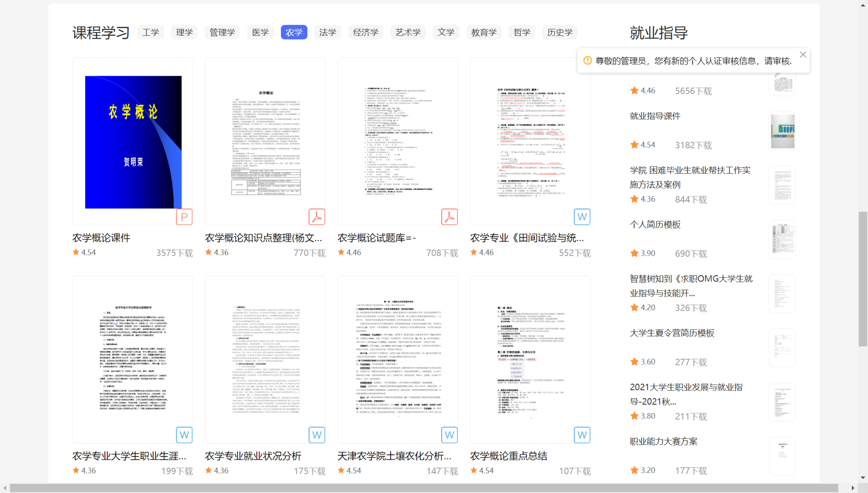This screenshot has width=868, height=493.
Task: Open 个人简历模板 in the sidebar
Action: click(x=655, y=225)
